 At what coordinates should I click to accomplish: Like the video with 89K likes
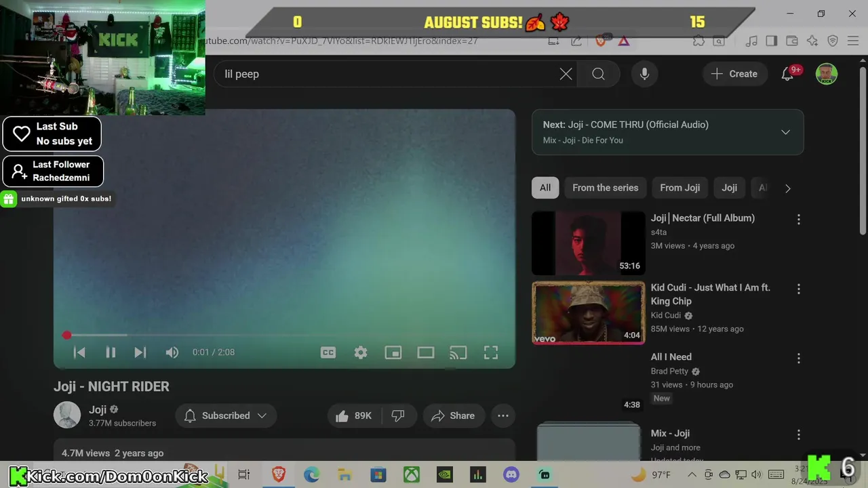point(354,415)
